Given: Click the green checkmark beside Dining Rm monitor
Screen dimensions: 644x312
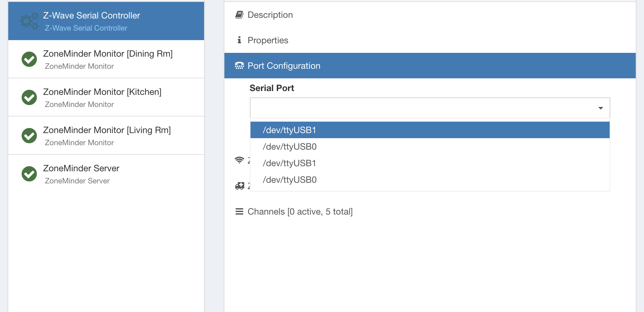Looking at the screenshot, I should point(29,59).
